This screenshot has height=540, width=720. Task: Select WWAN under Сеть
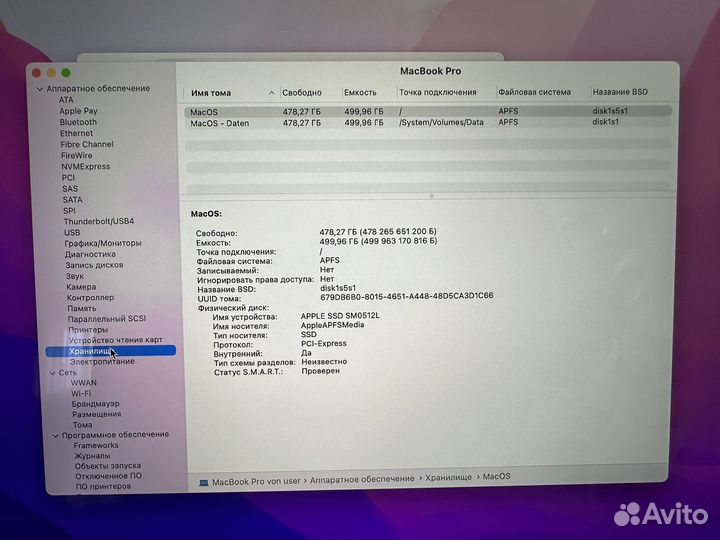click(84, 383)
